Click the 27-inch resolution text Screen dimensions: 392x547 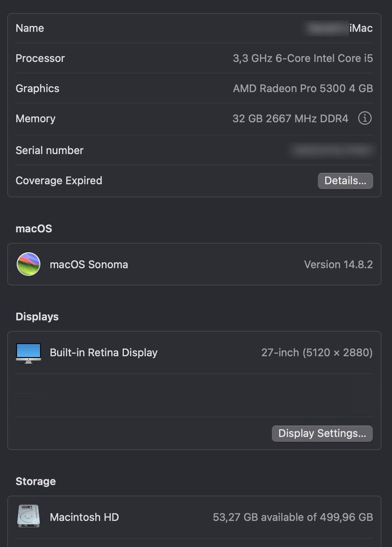point(316,353)
